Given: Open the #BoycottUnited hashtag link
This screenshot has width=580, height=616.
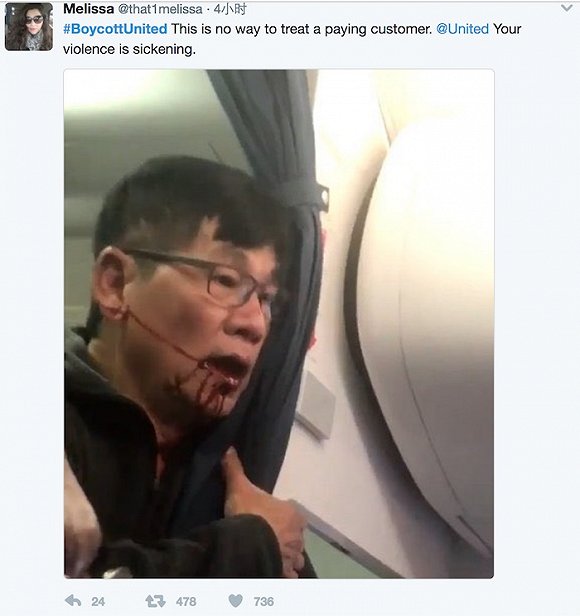Looking at the screenshot, I should tap(115, 29).
